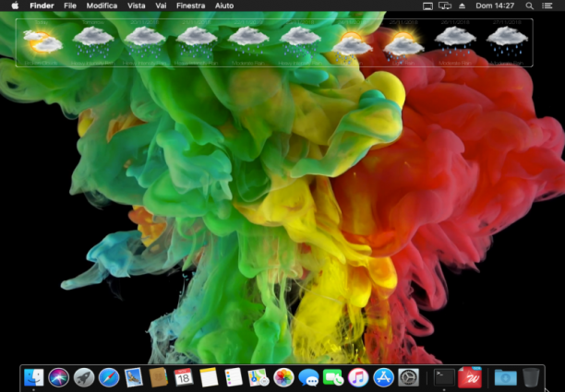This screenshot has height=392, width=565.
Task: Click the eject icon in menu bar
Action: click(462, 6)
